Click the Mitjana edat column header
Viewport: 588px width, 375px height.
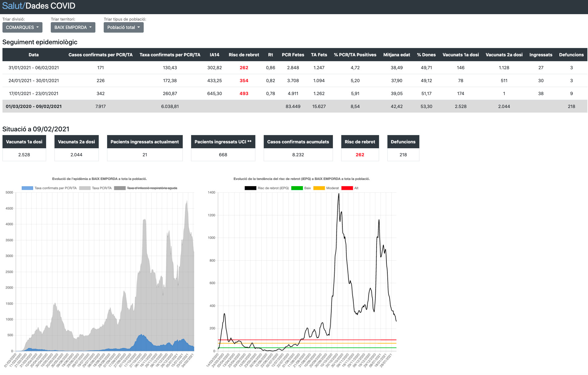[397, 55]
